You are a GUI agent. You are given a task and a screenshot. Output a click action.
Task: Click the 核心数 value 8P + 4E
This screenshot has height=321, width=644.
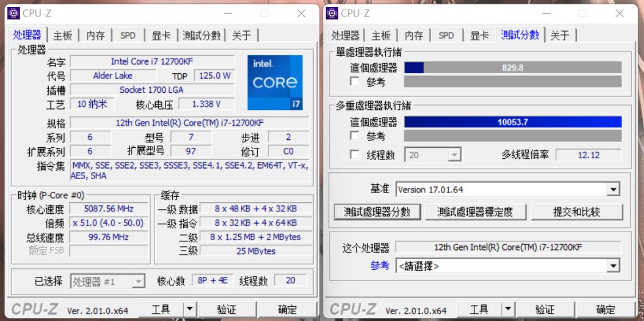click(x=213, y=281)
